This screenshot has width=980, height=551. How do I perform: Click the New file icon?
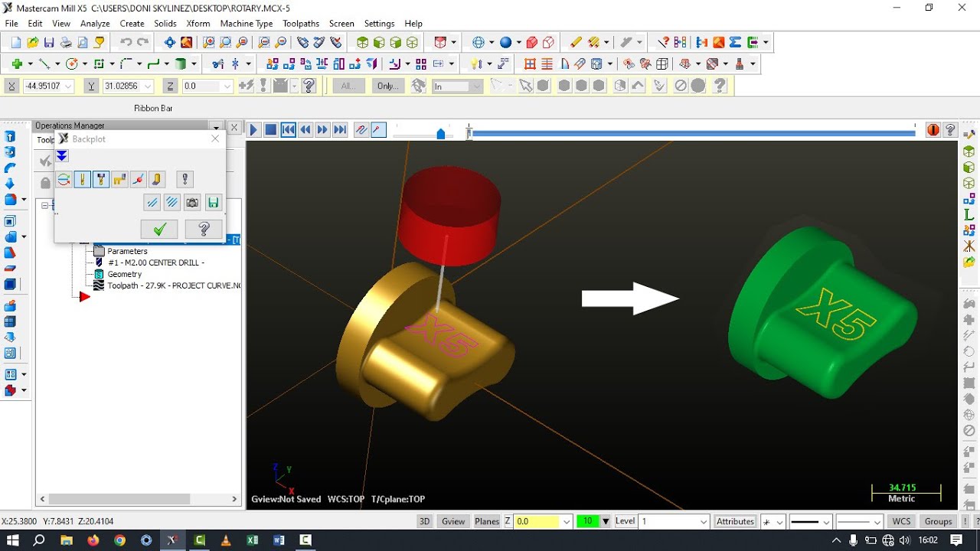pyautogui.click(x=15, y=43)
